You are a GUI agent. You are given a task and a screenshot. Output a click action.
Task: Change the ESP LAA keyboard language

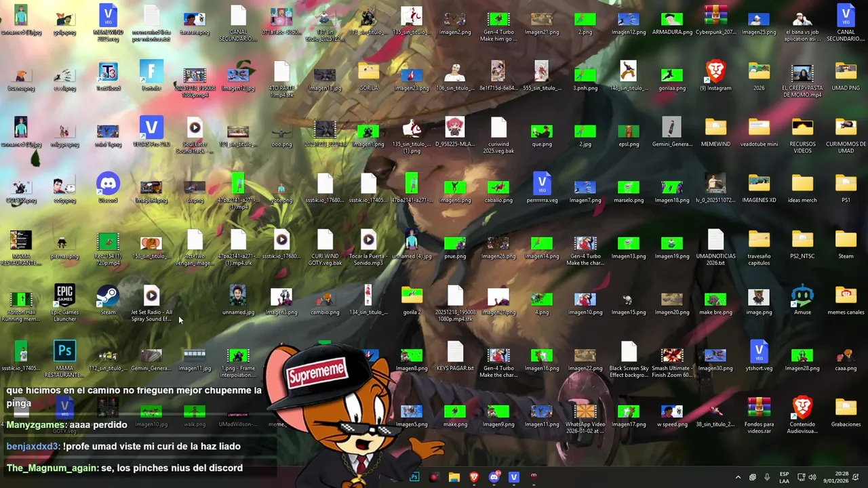pos(785,477)
